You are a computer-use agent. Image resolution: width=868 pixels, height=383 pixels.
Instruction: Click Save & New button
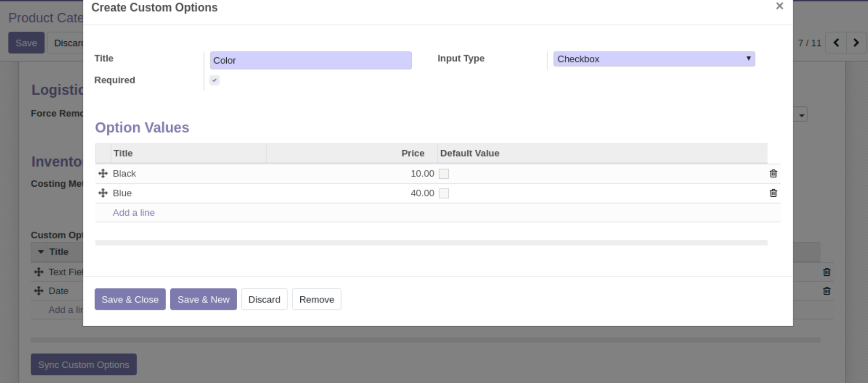pos(203,300)
